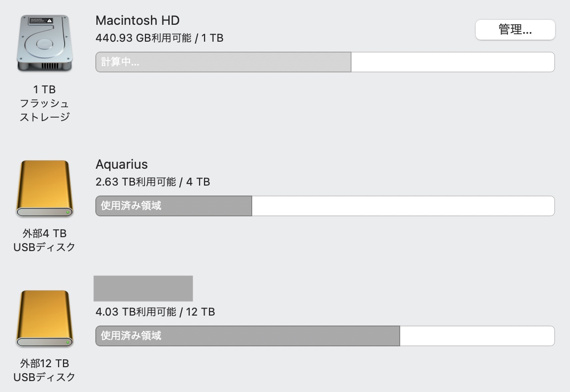Click the 外部12 TB USBディスク label

tap(44, 370)
